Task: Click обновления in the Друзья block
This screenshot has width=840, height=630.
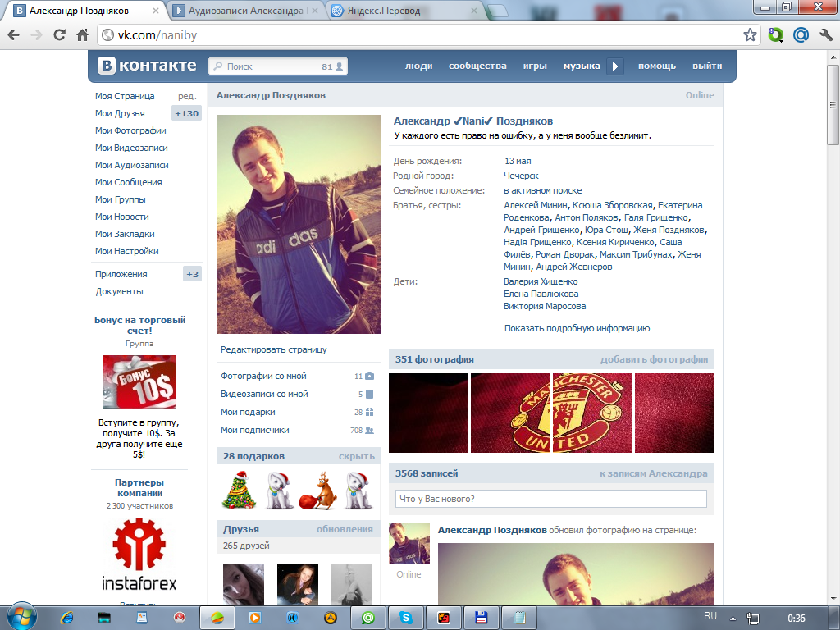Action: pyautogui.click(x=345, y=529)
